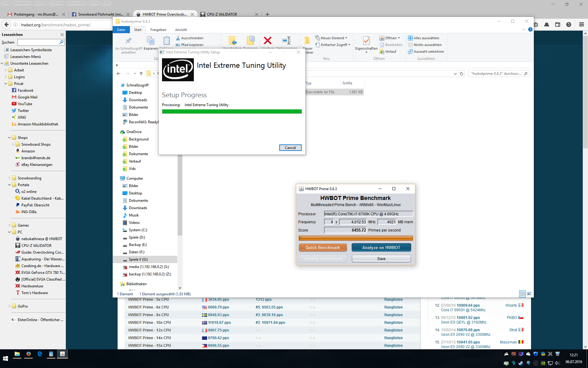Click Ausschneiden scissors item
The image size is (588, 368).
pos(190,38)
